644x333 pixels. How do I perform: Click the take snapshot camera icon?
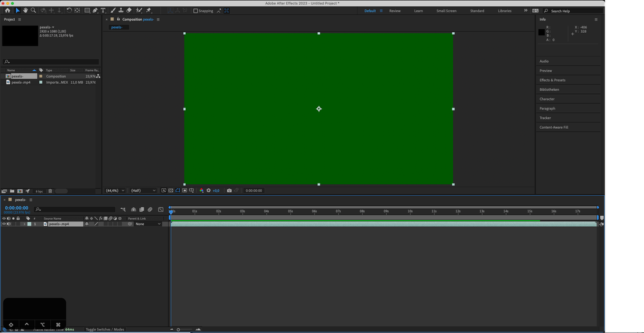(x=229, y=191)
